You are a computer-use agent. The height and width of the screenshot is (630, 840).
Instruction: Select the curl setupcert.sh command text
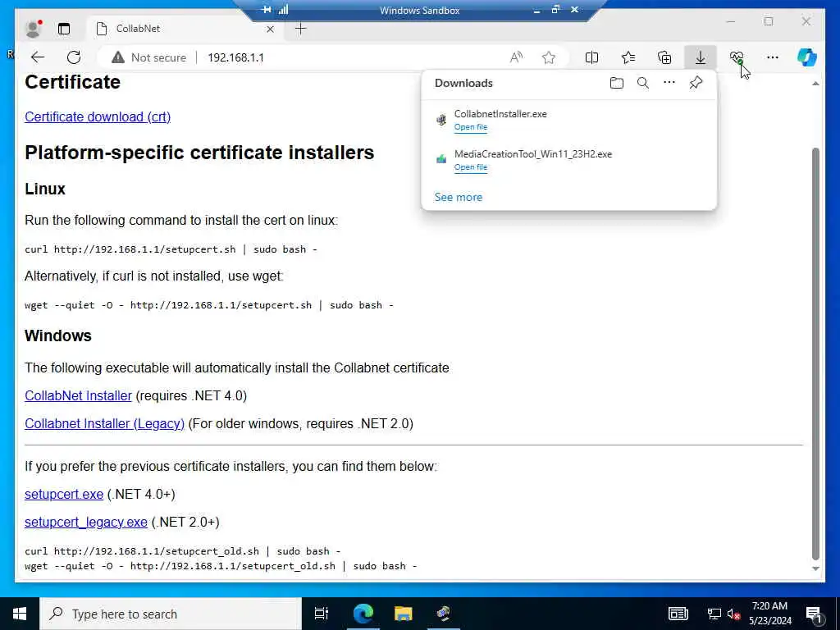click(171, 249)
